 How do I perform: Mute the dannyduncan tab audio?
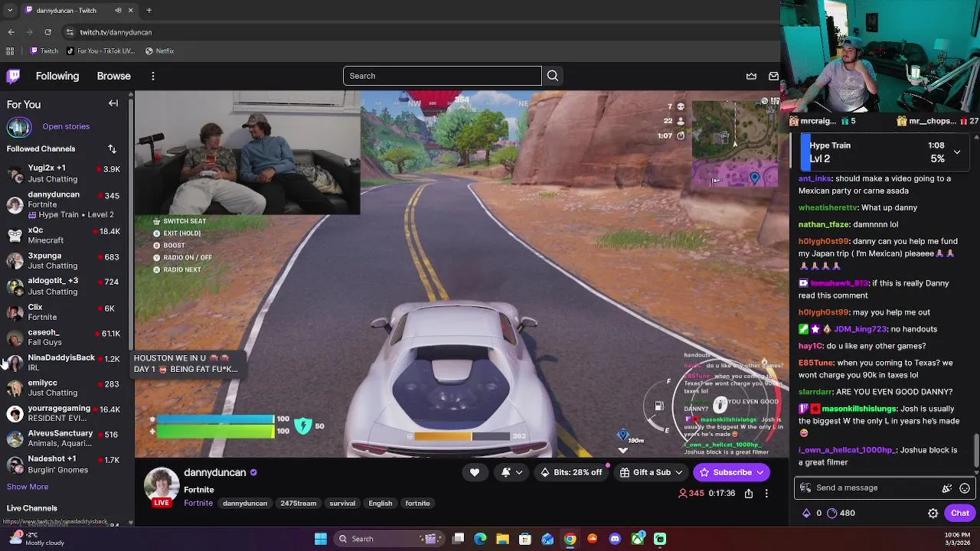click(x=118, y=11)
